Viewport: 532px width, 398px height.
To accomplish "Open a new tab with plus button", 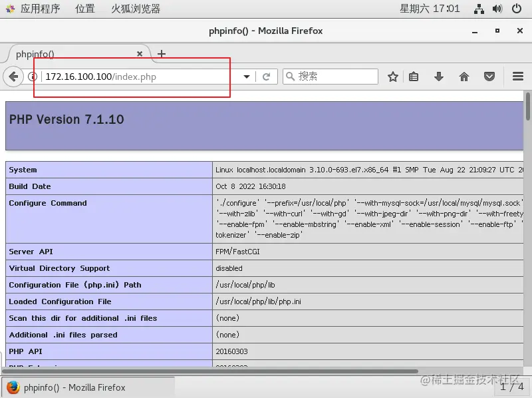I will pos(162,54).
